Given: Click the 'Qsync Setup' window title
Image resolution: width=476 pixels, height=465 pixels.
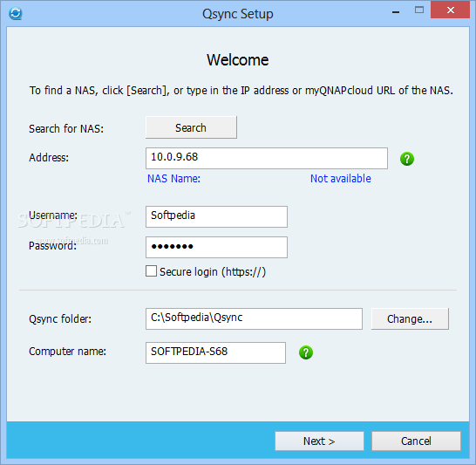Looking at the screenshot, I should [x=238, y=14].
